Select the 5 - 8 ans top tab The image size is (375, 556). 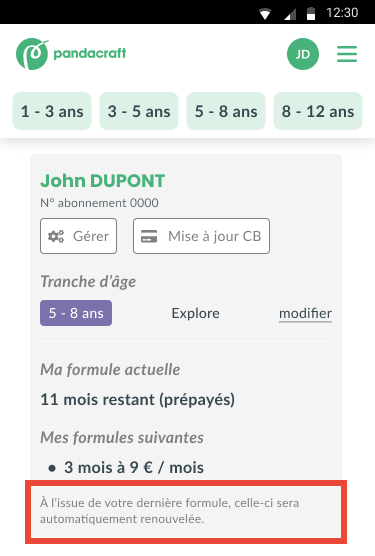[226, 111]
